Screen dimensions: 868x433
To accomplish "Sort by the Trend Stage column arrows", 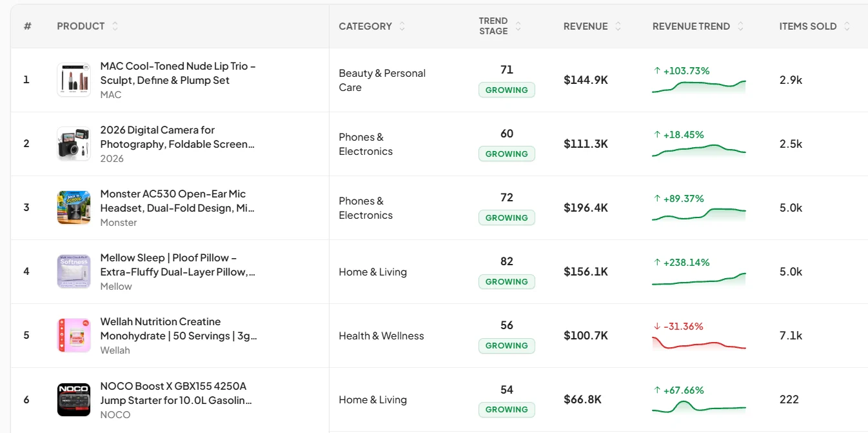I will 518,26.
